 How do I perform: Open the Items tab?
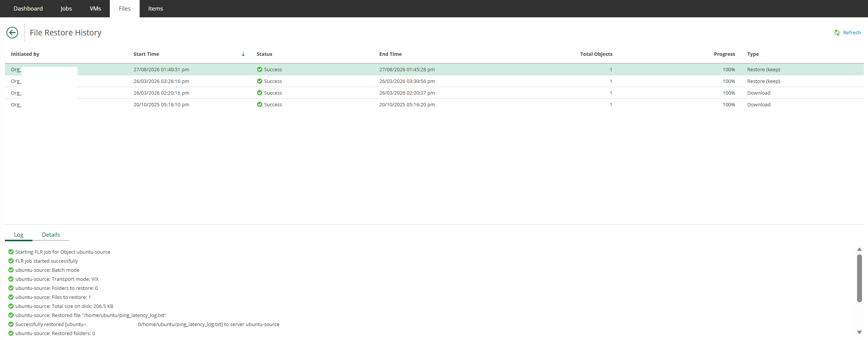pyautogui.click(x=155, y=9)
